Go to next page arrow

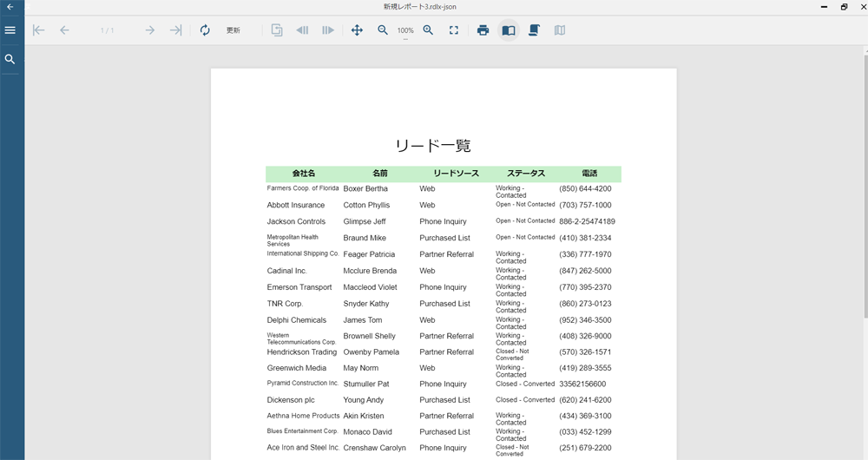coord(149,30)
